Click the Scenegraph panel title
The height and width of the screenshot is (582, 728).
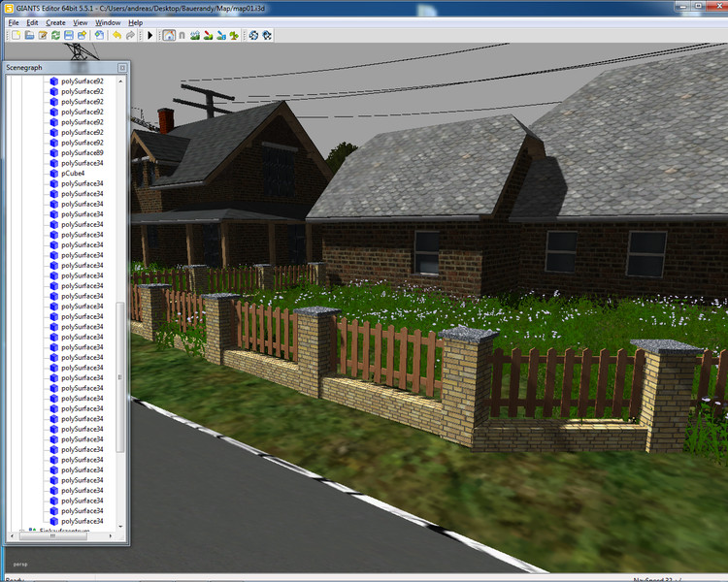click(x=24, y=68)
